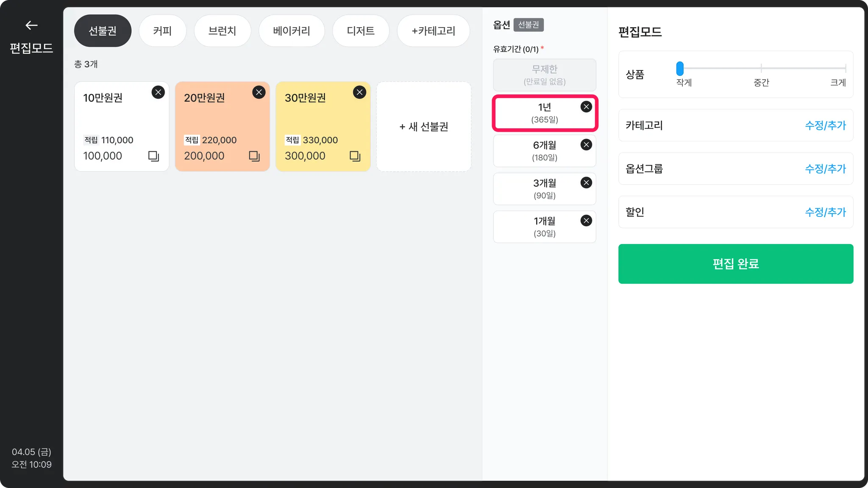Remove the 30만원권 card via X
Image resolution: width=868 pixels, height=488 pixels.
pyautogui.click(x=359, y=92)
